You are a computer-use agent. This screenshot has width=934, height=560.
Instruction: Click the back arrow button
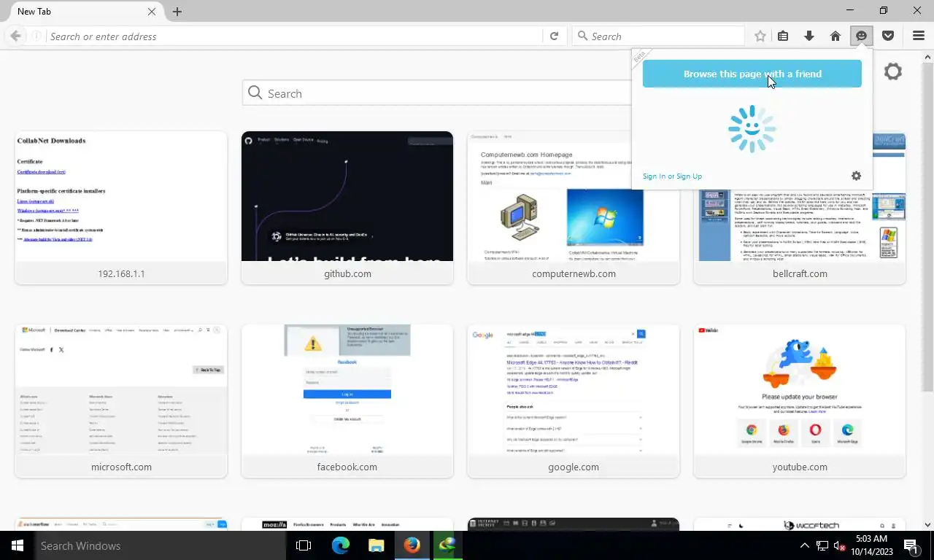15,36
